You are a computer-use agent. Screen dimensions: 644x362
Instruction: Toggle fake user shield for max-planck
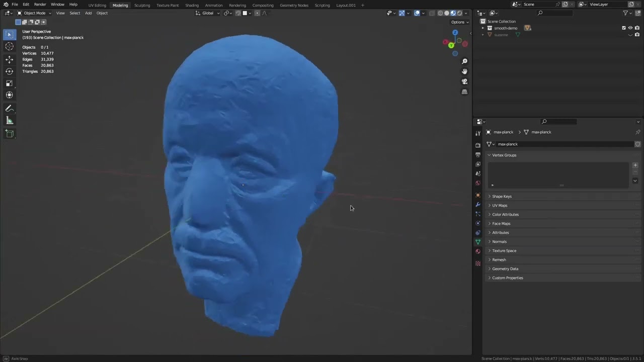pyautogui.click(x=637, y=144)
